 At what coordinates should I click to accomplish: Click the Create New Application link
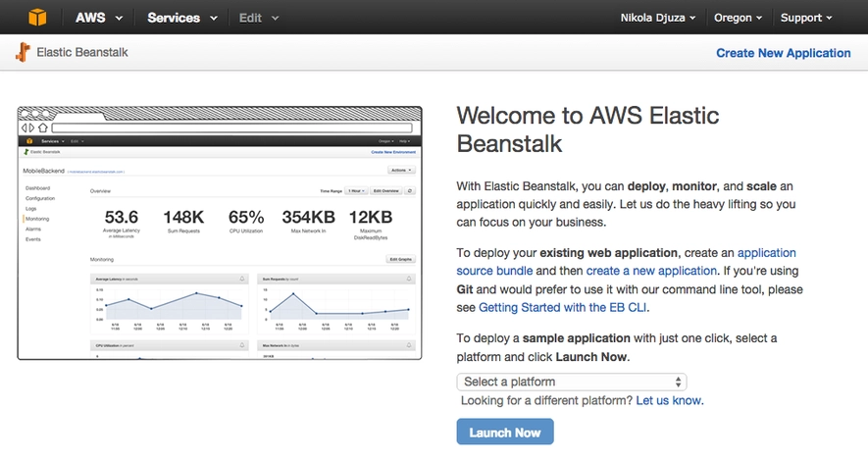tap(783, 53)
